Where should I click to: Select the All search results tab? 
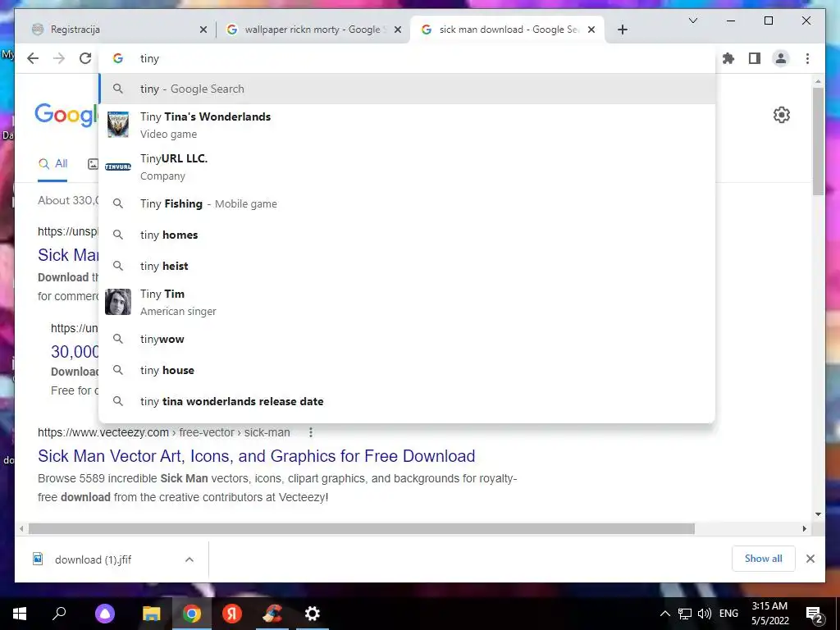tap(52, 164)
